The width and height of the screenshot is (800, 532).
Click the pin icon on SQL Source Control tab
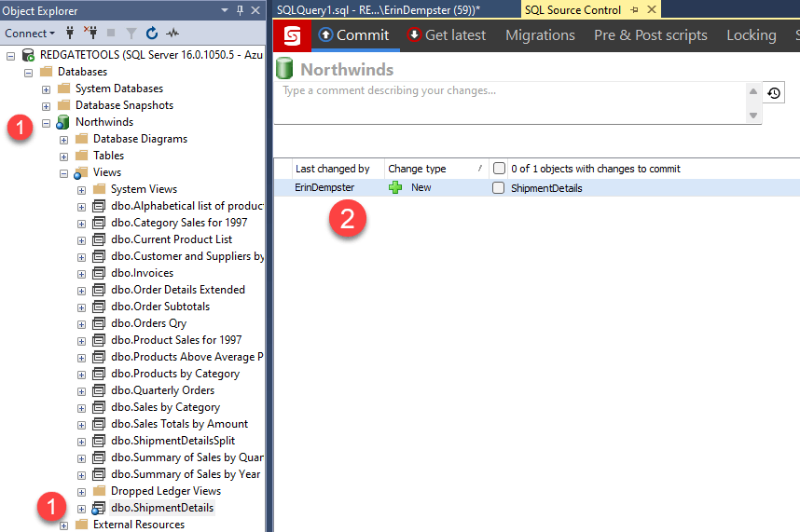click(635, 9)
